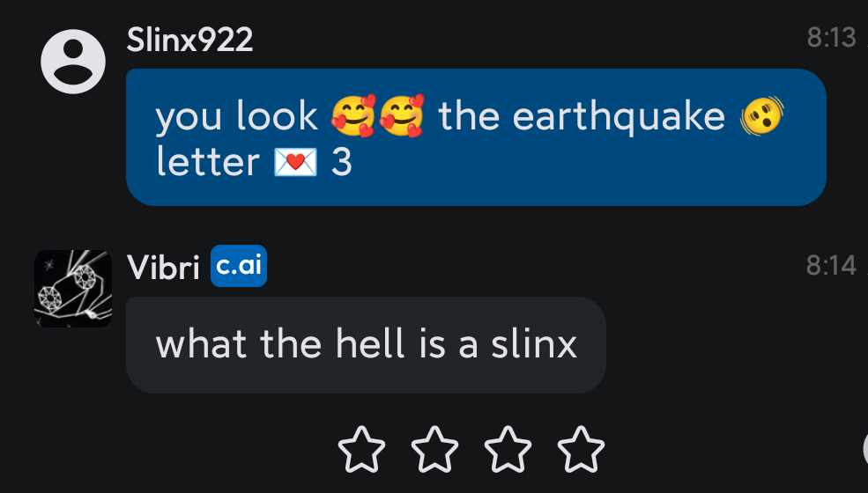
Task: Click the shaking face emoji
Action: tap(762, 115)
